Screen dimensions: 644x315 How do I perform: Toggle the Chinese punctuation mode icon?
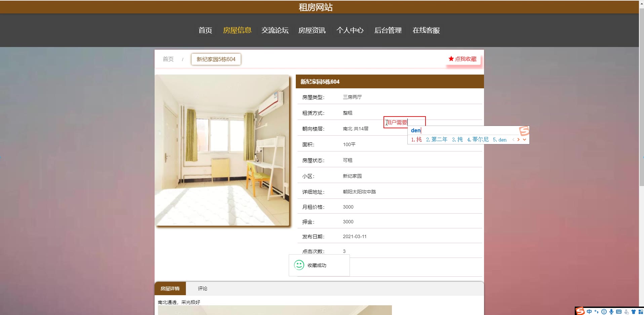pyautogui.click(x=597, y=312)
